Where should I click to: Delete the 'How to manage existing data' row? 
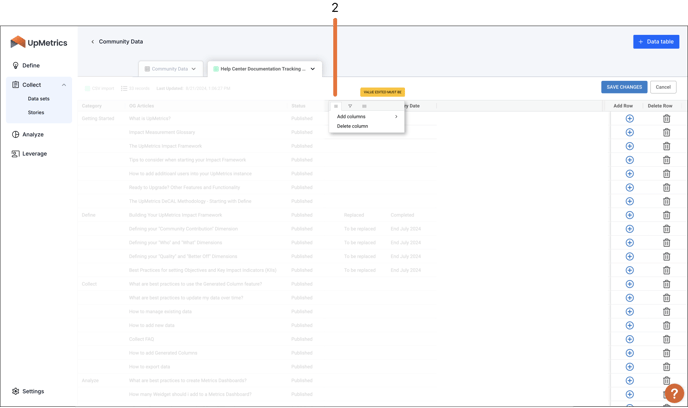(x=666, y=311)
